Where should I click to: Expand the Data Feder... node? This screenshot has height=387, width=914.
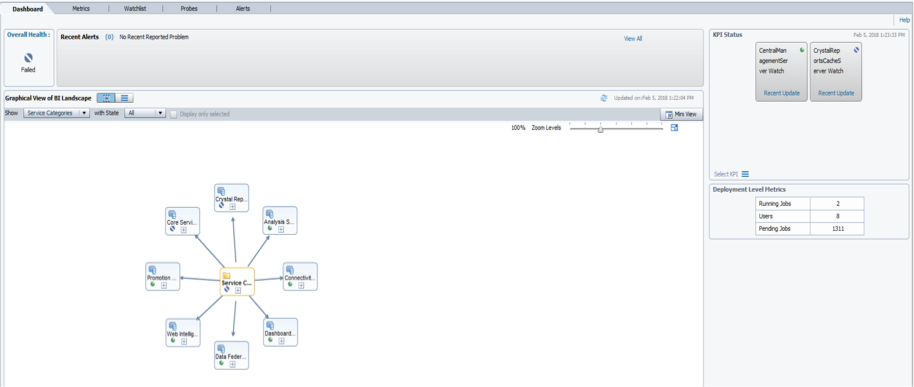(233, 364)
